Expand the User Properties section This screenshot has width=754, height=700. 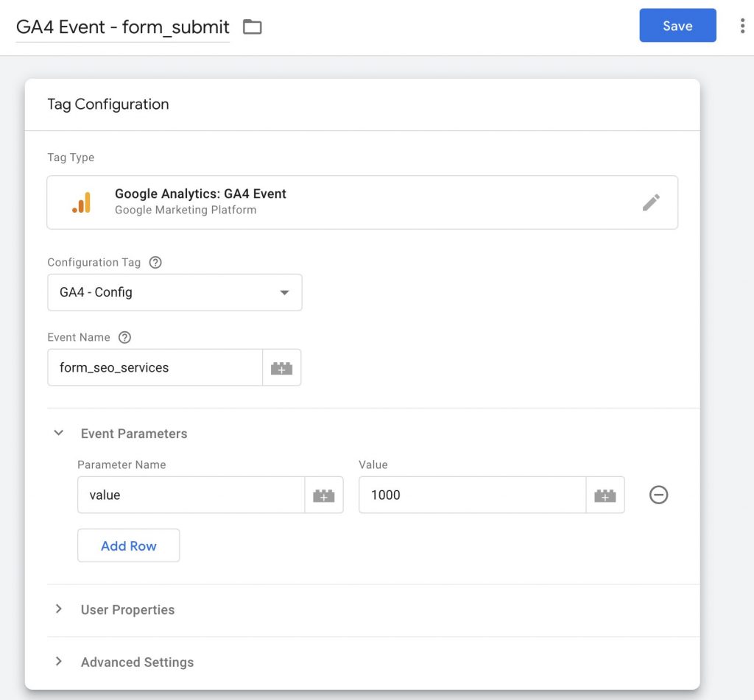coord(59,609)
